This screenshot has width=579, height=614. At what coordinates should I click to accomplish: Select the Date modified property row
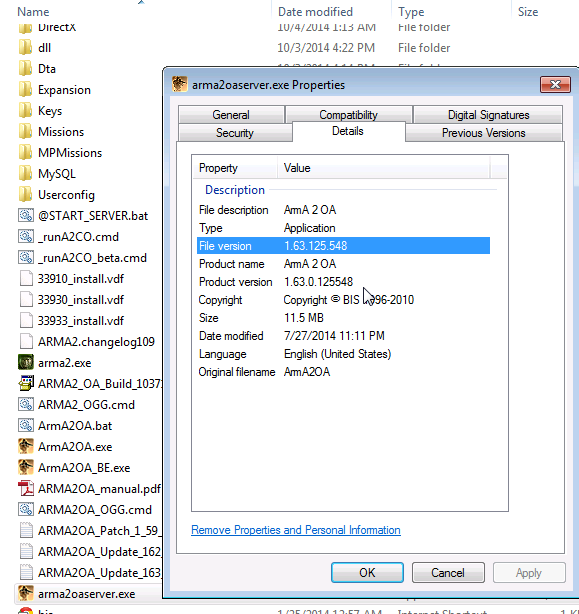(343, 336)
